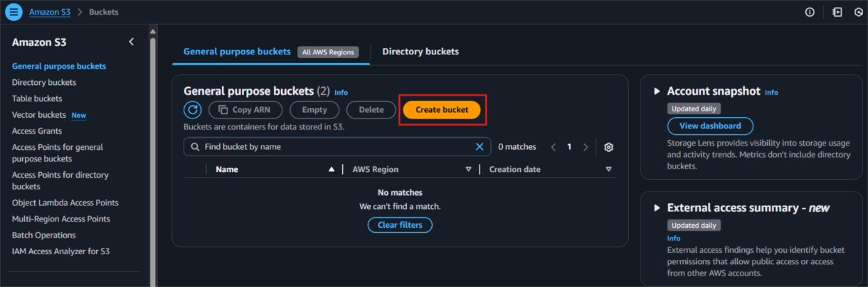Viewport: 868px width, 287px height.
Task: Click the 0 matches count text
Action: click(517, 147)
